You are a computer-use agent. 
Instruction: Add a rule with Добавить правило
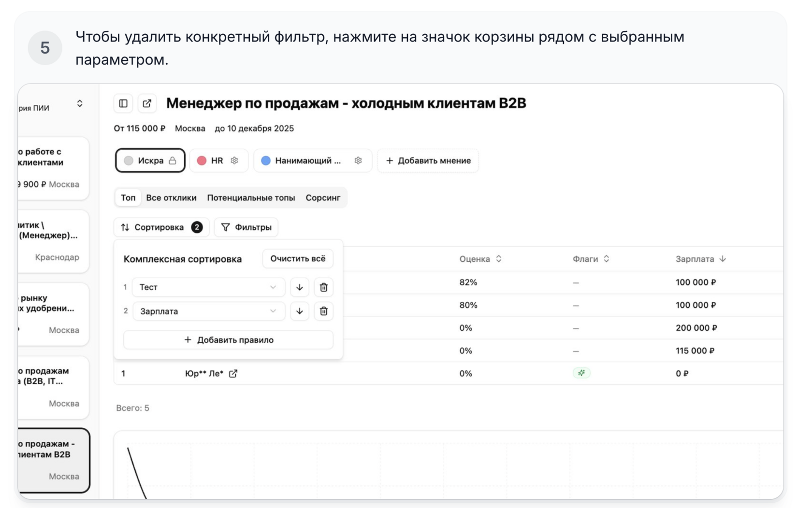coord(228,340)
